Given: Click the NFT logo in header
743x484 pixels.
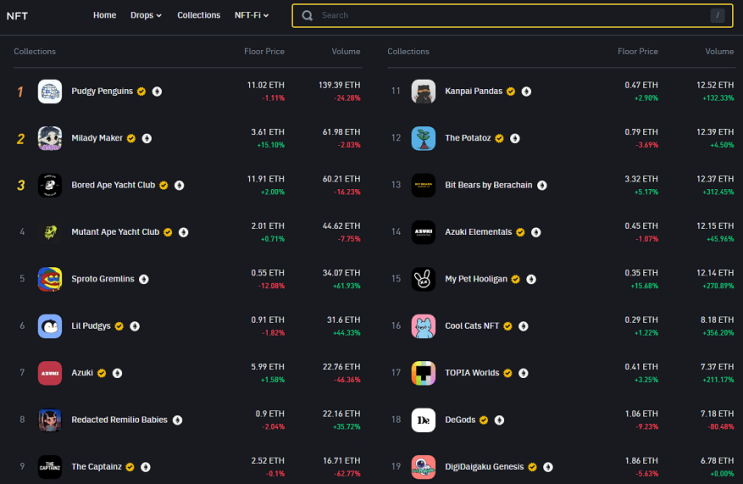Looking at the screenshot, I should (x=17, y=16).
